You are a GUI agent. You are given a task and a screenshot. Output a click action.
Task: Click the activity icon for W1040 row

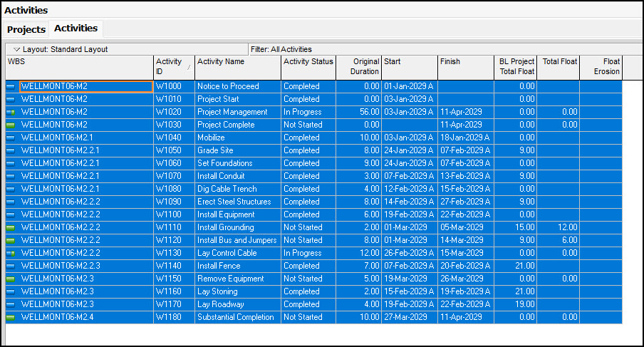pyautogui.click(x=11, y=138)
